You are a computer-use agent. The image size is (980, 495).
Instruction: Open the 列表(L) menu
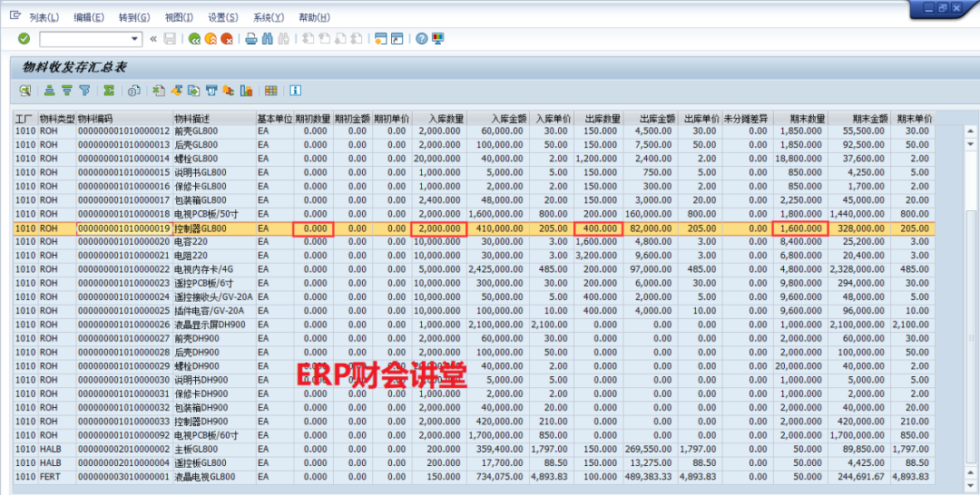click(44, 17)
